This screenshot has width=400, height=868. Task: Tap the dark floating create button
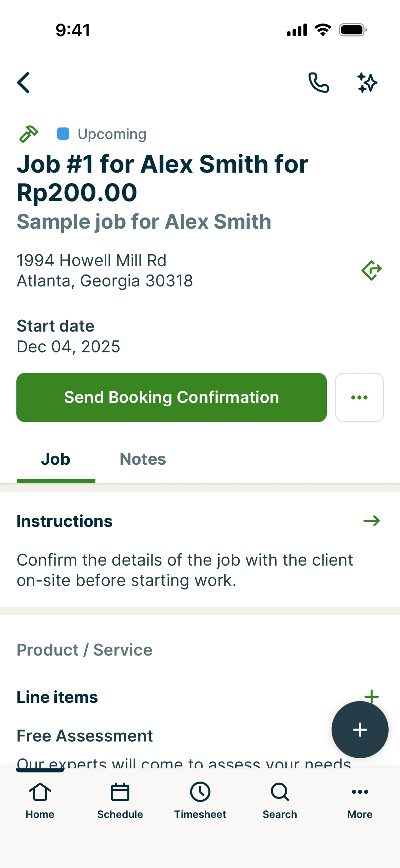tap(360, 730)
